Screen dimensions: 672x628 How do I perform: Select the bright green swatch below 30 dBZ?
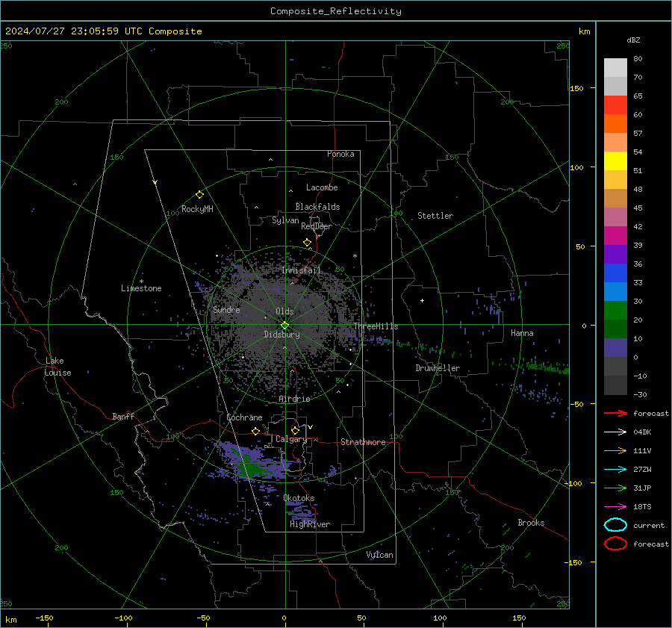point(615,311)
